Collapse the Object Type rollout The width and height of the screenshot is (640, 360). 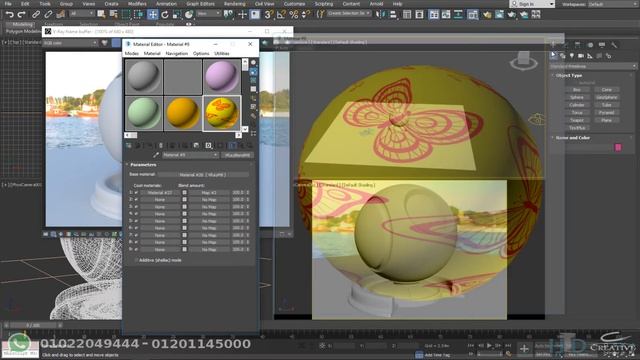569,76
